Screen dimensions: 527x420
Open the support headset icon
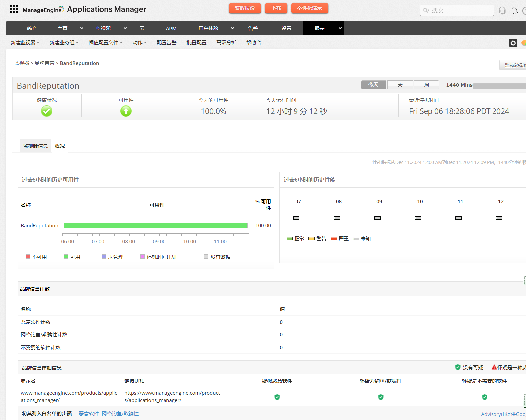(x=502, y=11)
